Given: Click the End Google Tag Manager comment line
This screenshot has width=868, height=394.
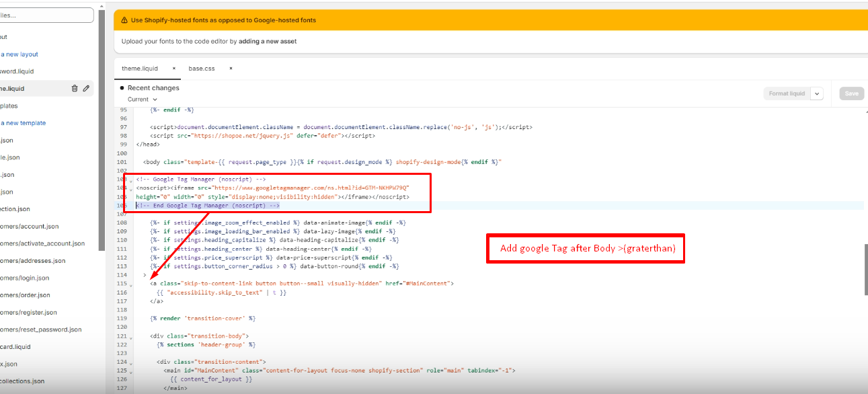Looking at the screenshot, I should point(208,205).
